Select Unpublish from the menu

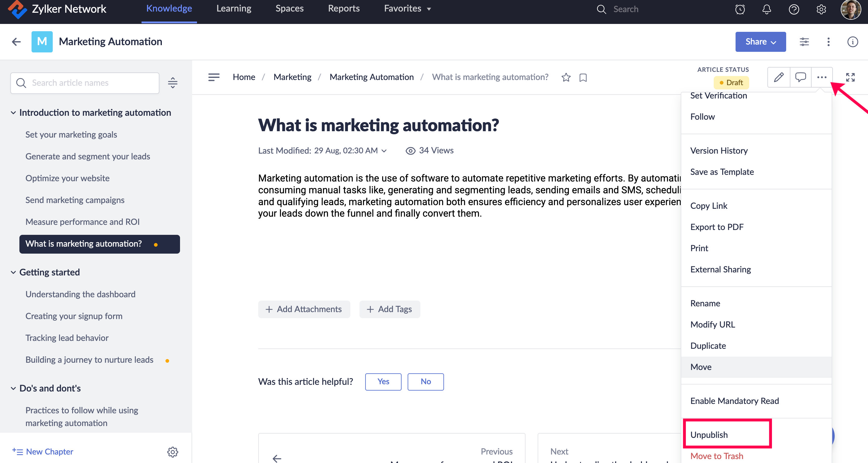[x=709, y=435]
